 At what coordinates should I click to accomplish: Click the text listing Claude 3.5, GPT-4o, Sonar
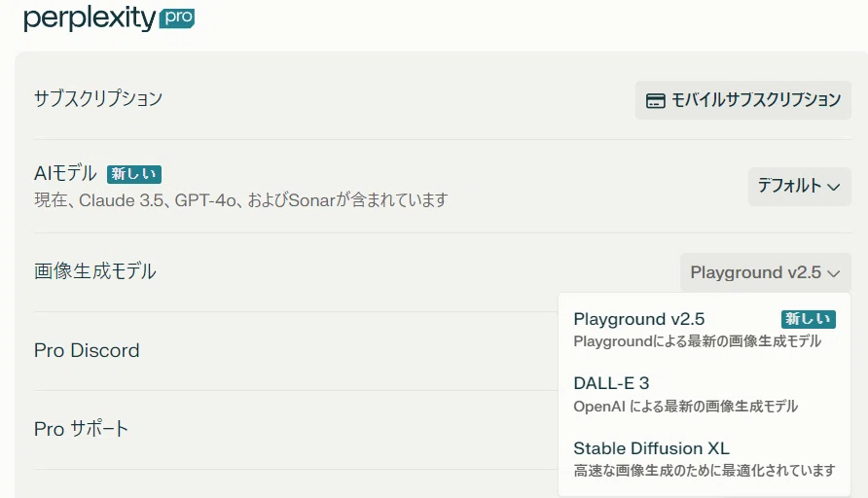coord(240,199)
